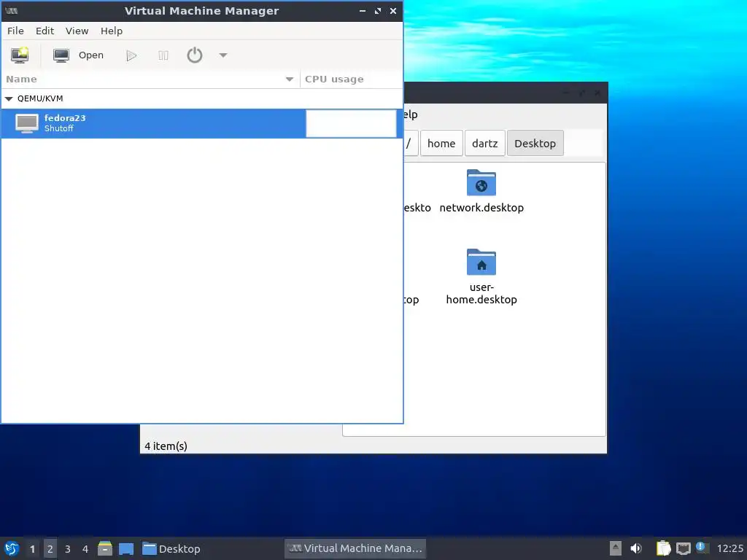Activate the Virtual Machine Manager taskbar entry
The image size is (747, 560).
point(355,548)
